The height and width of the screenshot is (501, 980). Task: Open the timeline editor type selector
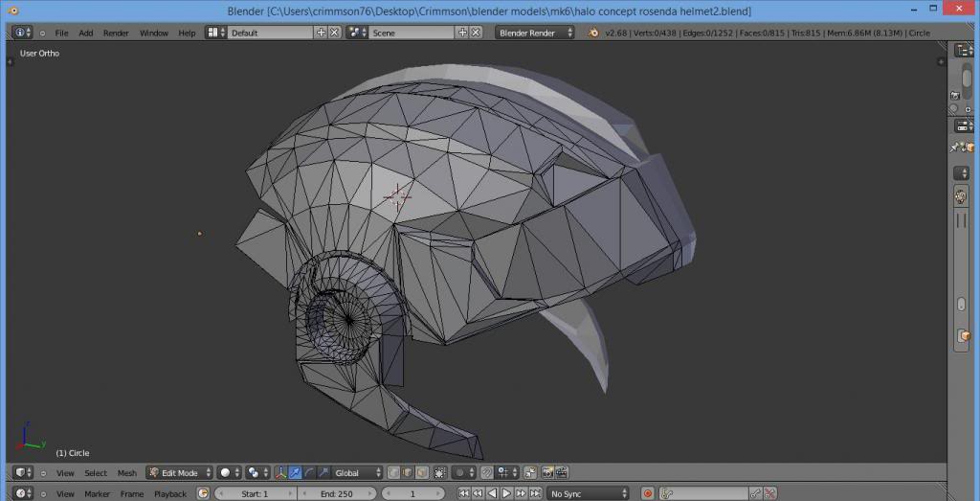tap(23, 493)
